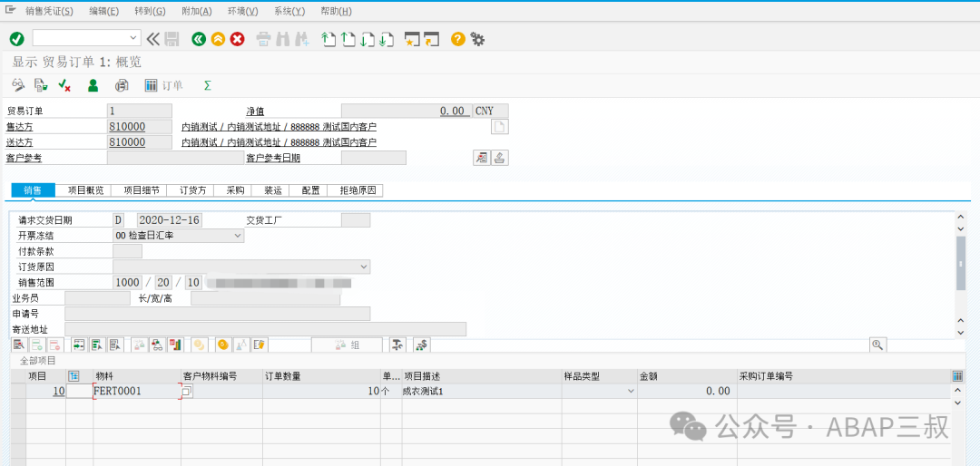Click the vertical scrollbar thumb of sales tab
980x466 pixels.
pos(961,264)
